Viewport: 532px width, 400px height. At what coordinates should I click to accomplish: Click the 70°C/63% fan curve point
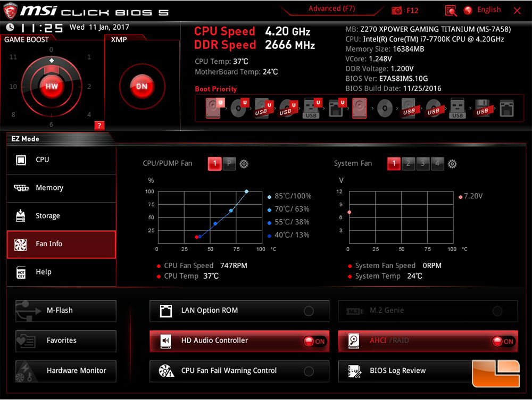coord(231,211)
